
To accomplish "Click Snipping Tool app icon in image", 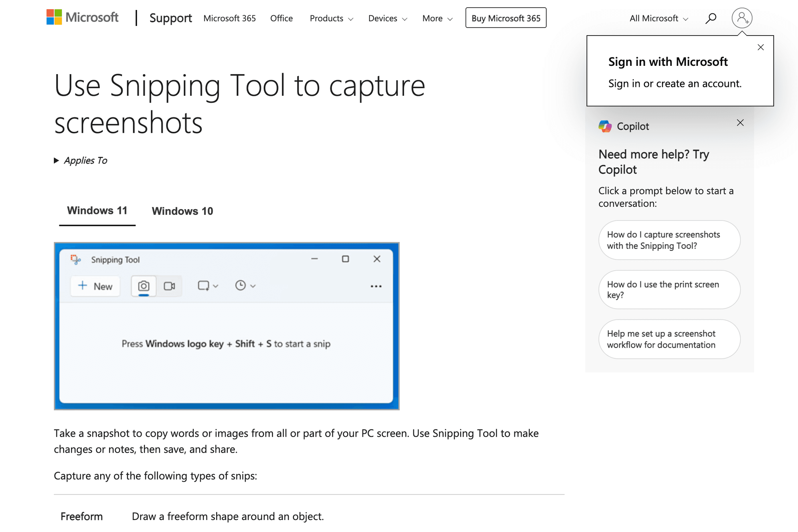I will point(75,259).
